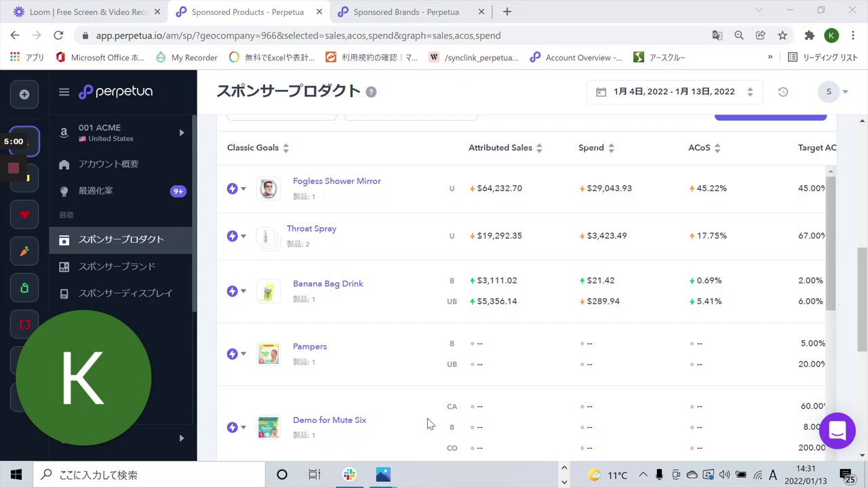
Task: Click the history clock icon in the header
Action: pos(783,92)
